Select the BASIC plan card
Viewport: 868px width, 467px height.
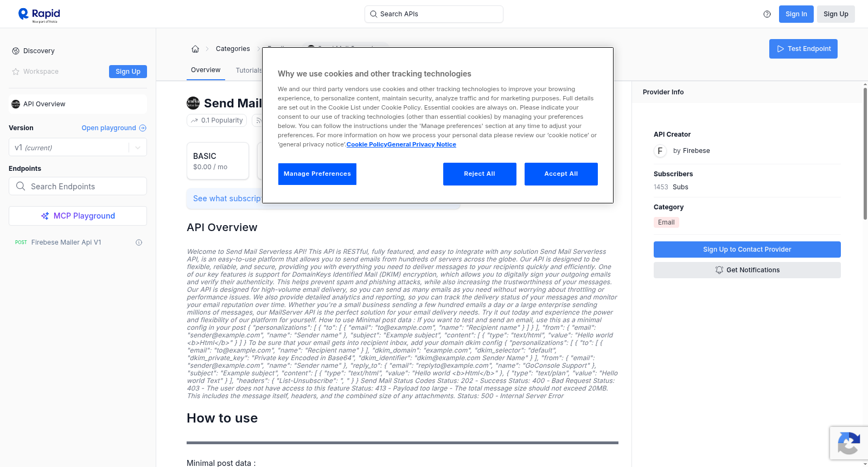click(x=218, y=161)
